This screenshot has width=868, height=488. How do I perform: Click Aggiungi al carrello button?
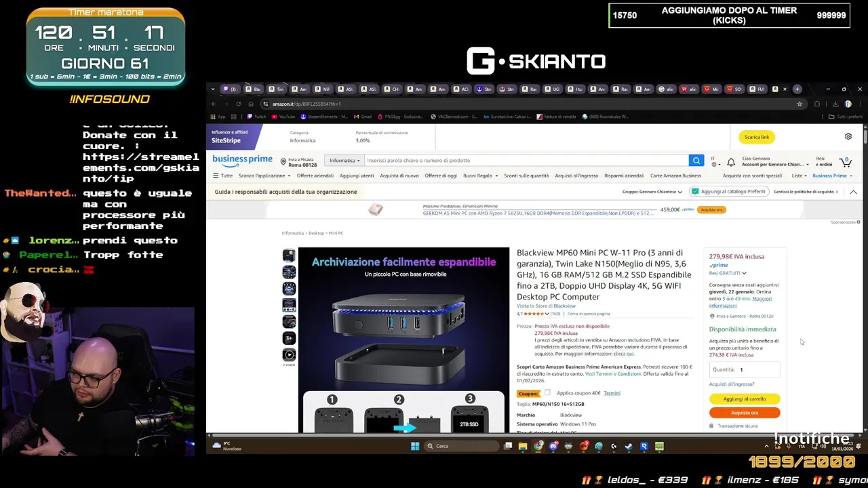pos(745,399)
